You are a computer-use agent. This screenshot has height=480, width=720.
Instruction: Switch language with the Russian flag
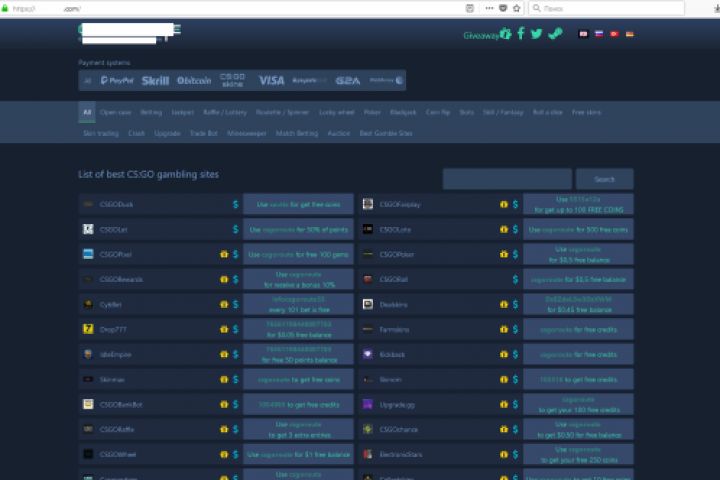click(x=599, y=34)
